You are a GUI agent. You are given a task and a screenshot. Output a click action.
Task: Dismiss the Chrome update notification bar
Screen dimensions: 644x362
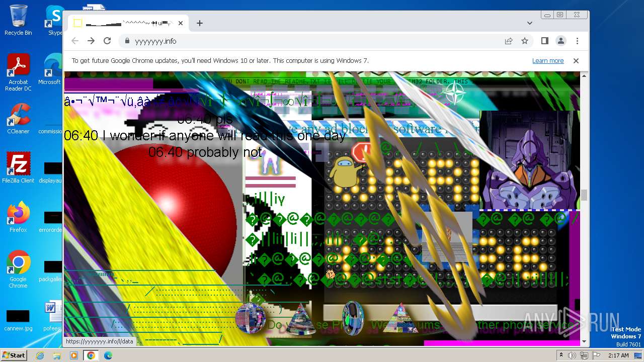[576, 61]
